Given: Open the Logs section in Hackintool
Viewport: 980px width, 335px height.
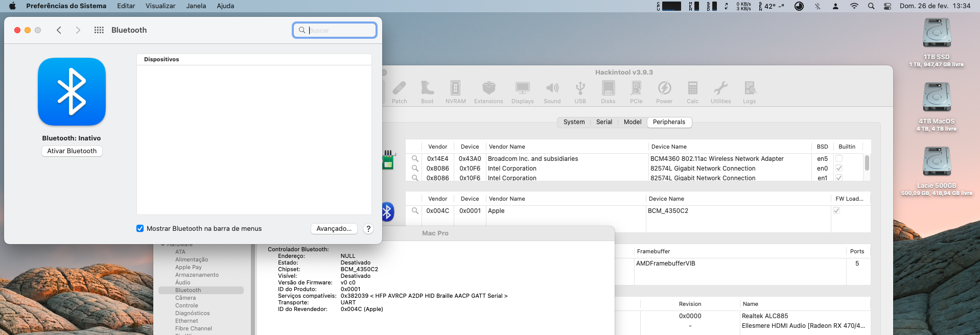Looking at the screenshot, I should pos(750,92).
